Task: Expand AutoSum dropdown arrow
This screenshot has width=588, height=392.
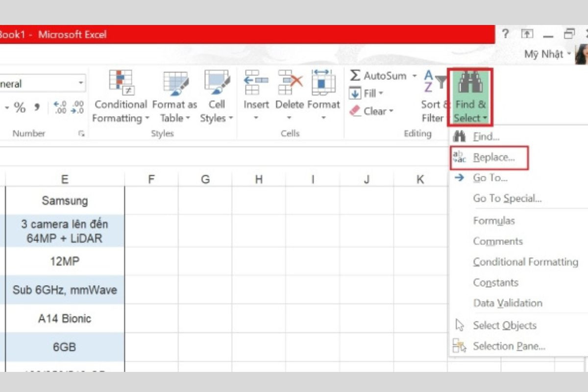Action: (414, 76)
